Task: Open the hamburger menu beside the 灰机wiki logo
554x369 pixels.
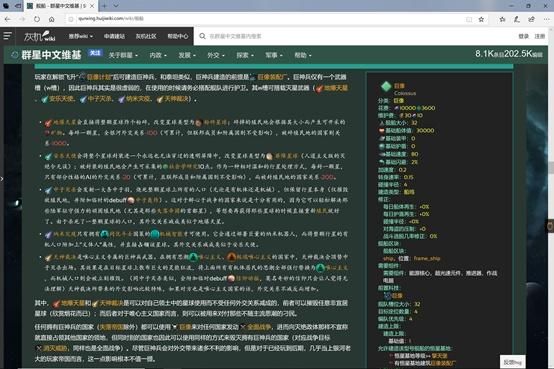Action: coord(7,36)
